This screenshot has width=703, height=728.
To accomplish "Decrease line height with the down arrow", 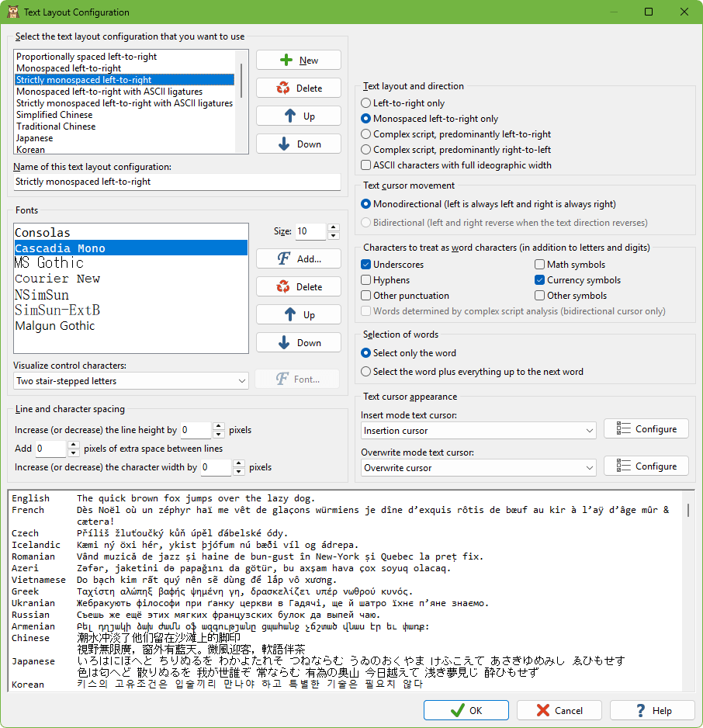I will 219,434.
